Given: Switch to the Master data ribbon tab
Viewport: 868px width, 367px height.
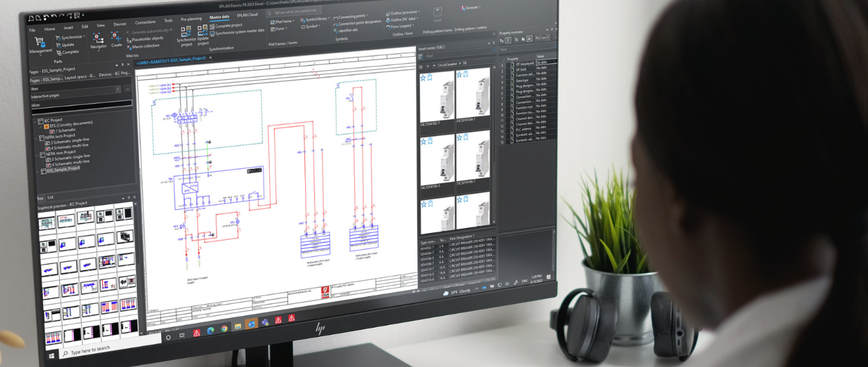Looking at the screenshot, I should click(220, 17).
